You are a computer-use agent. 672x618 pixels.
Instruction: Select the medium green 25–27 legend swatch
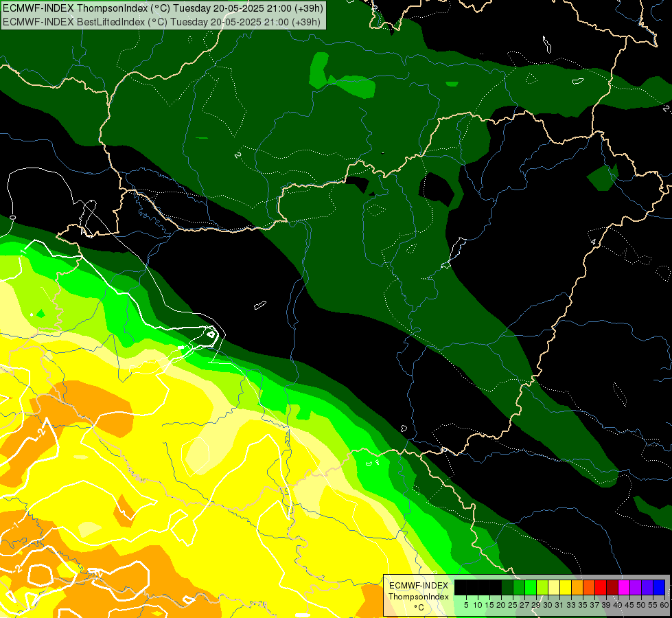pyautogui.click(x=519, y=587)
